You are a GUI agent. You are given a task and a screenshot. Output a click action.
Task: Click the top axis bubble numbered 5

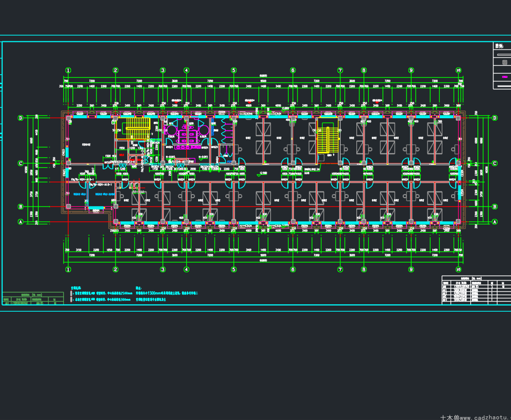234,70
